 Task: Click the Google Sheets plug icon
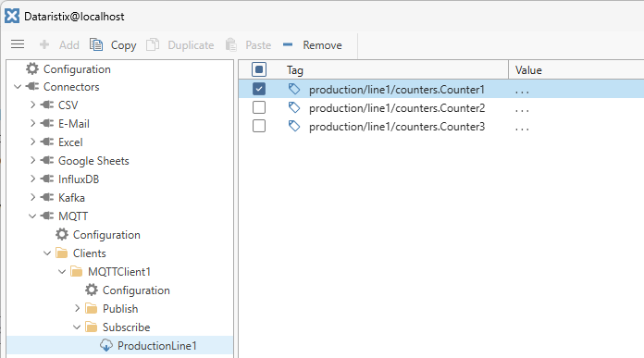coord(47,160)
